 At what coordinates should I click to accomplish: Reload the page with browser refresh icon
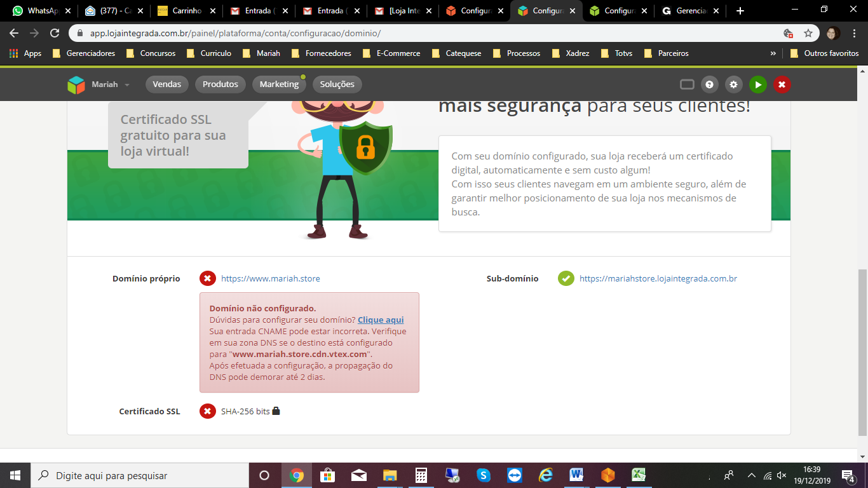55,33
